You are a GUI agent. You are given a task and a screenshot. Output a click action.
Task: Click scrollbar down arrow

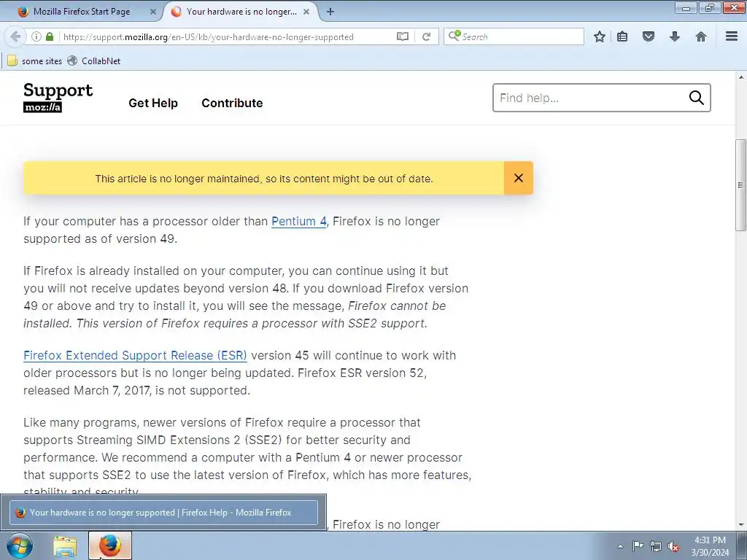pos(741,525)
